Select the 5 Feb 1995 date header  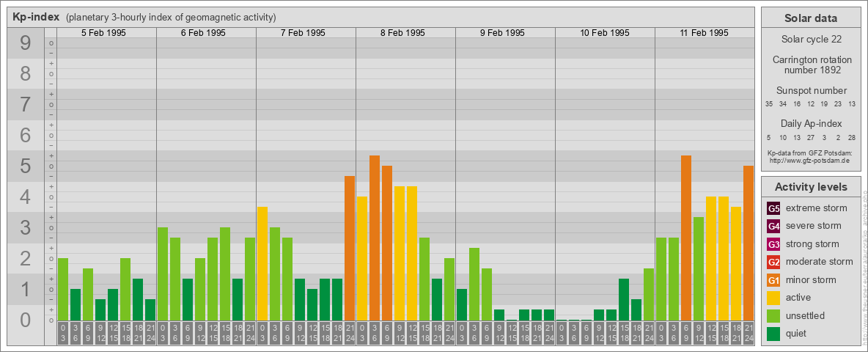[x=103, y=33]
